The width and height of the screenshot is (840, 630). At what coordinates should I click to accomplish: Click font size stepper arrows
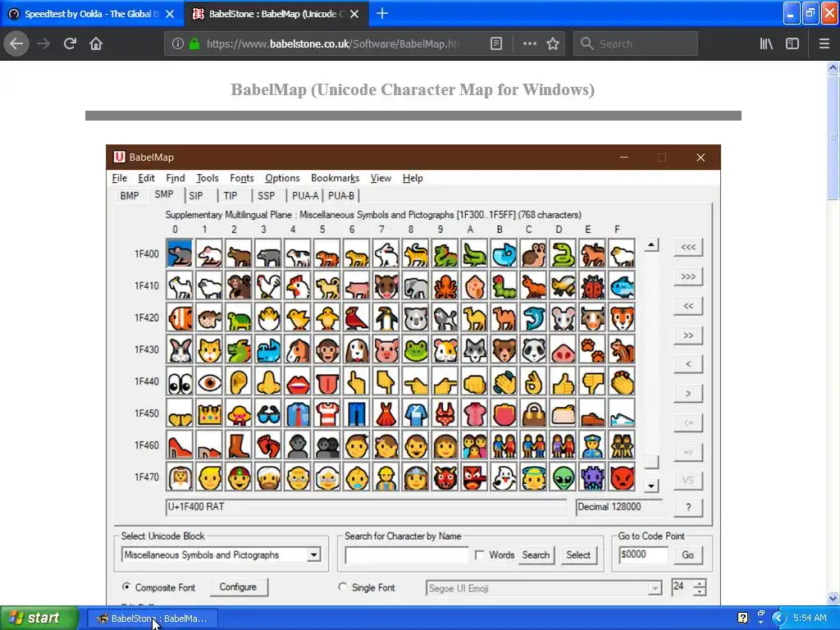click(x=699, y=587)
